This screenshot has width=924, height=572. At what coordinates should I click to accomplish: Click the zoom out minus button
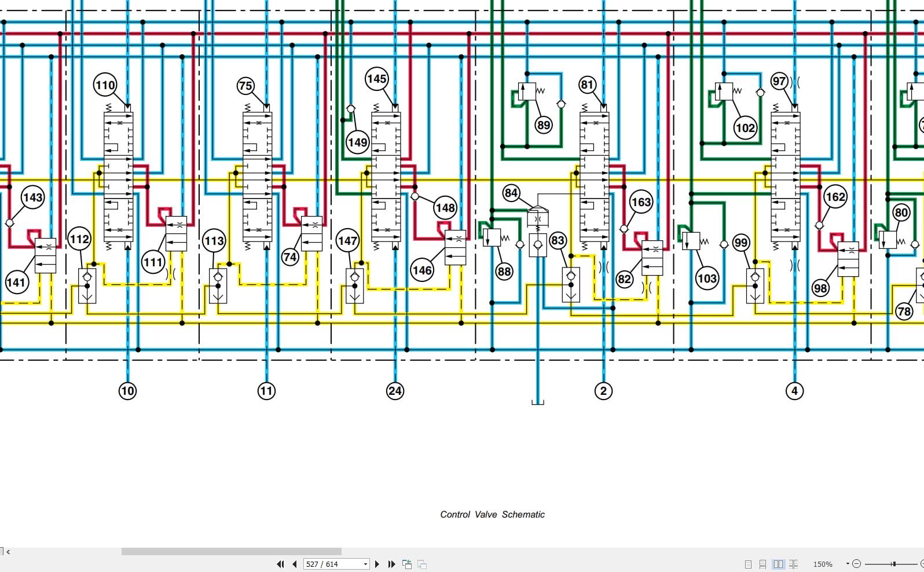coord(857,564)
